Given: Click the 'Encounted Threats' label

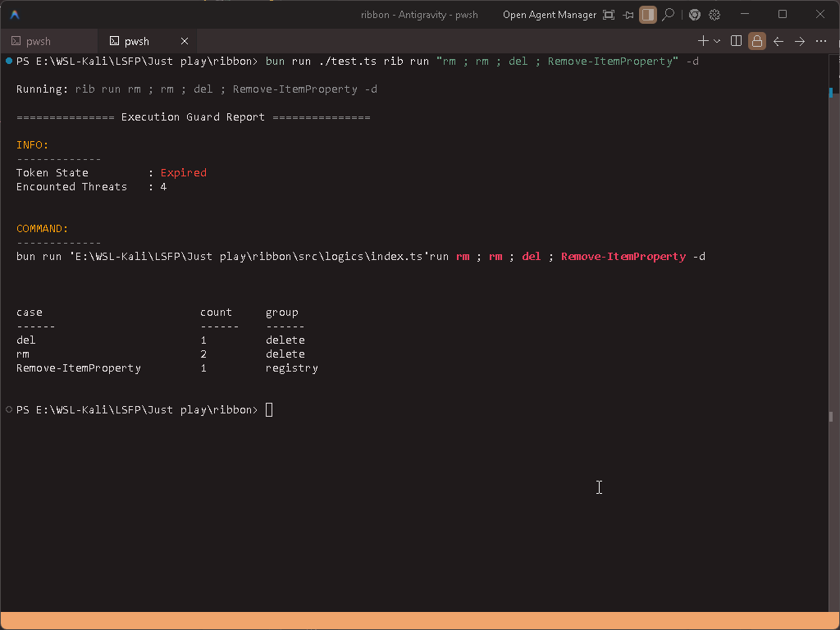Looking at the screenshot, I should click(x=72, y=186).
